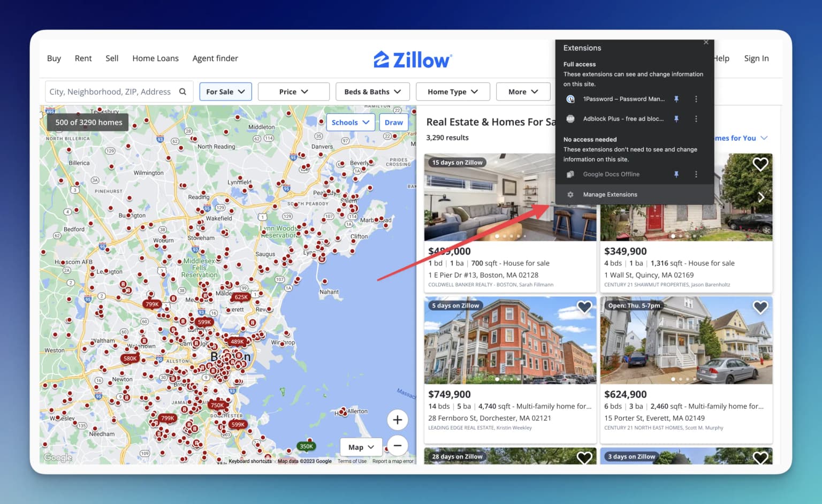Click the Google Docs Offline extension icon
Viewport: 822px width, 504px height.
pyautogui.click(x=570, y=174)
